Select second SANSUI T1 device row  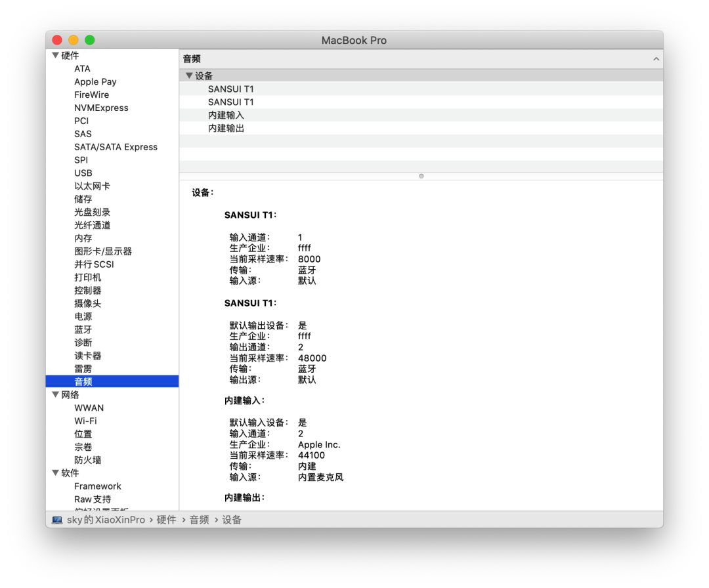click(421, 102)
